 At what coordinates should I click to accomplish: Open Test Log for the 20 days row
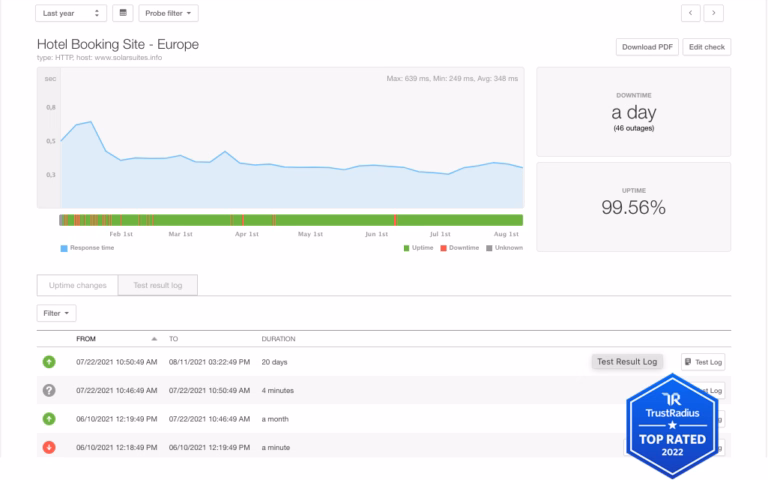[x=704, y=362]
